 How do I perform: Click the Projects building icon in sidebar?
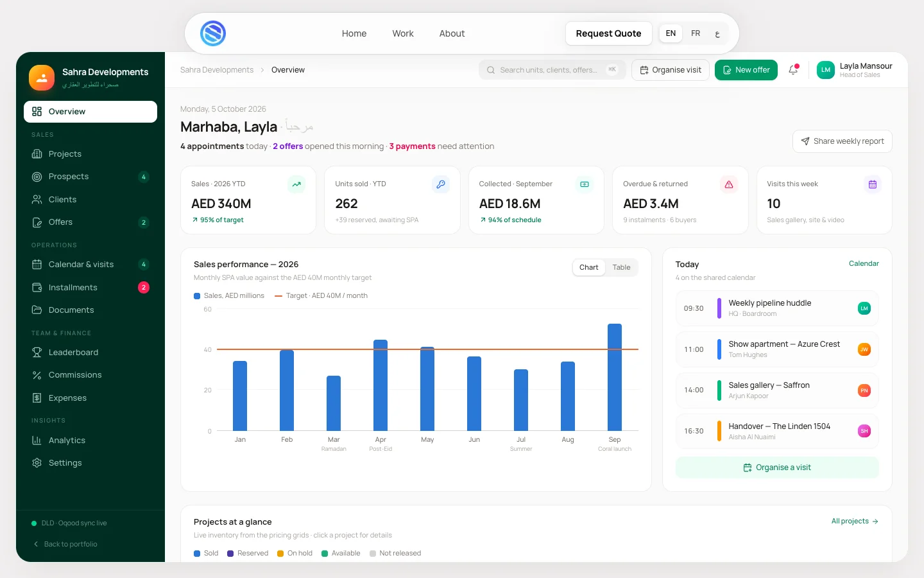pyautogui.click(x=37, y=154)
